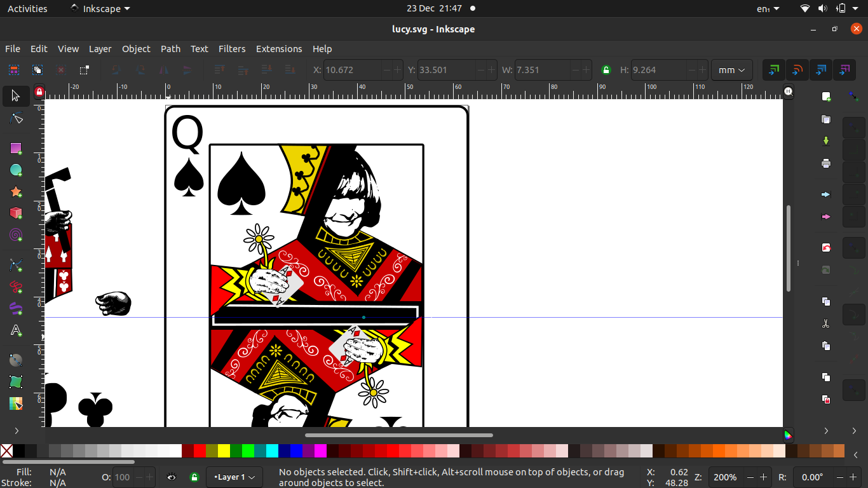Open the Layer menu
Screen dimensions: 868x488
100,49
